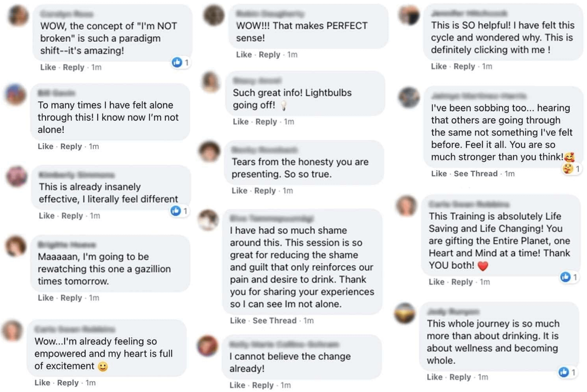The image size is (587, 392).
Task: Click thumbs-up reaction on "becoming whole" comment
Action: coord(563,372)
